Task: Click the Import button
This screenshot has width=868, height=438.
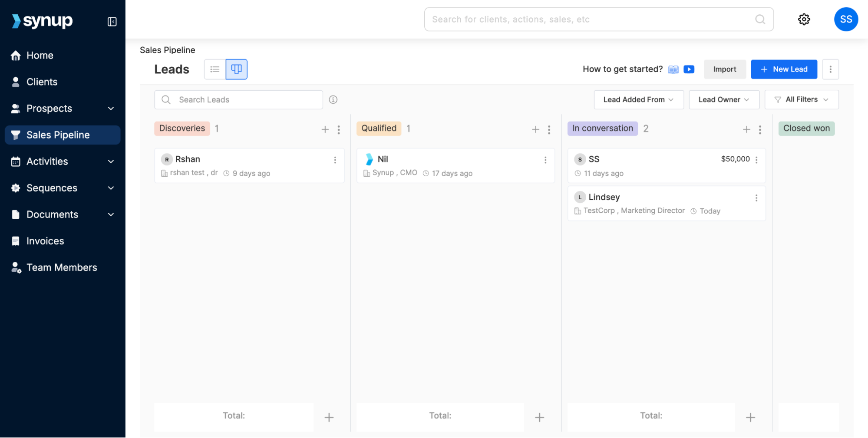Action: point(724,69)
